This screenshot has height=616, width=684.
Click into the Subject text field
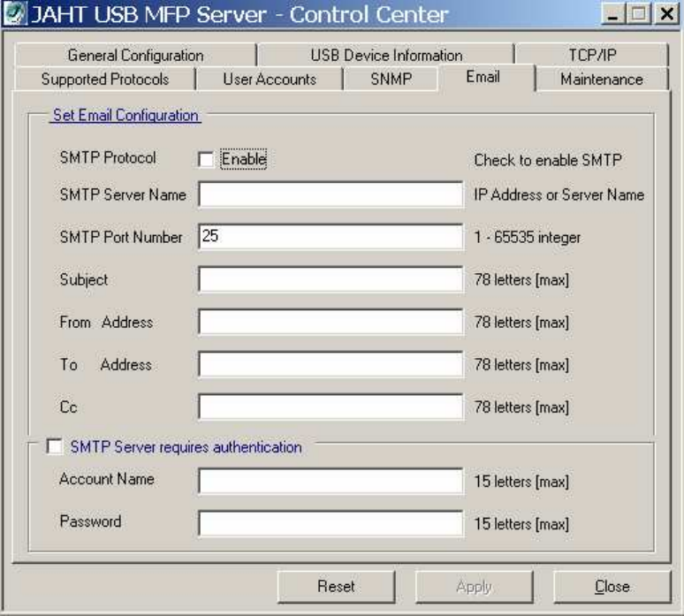(x=331, y=280)
